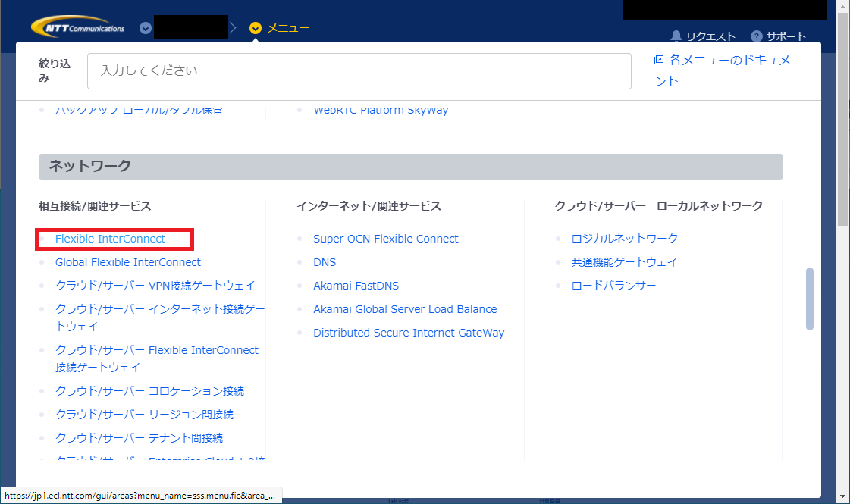
Task: Open クラウド/サーバー コロケーション接続
Action: coord(149,391)
